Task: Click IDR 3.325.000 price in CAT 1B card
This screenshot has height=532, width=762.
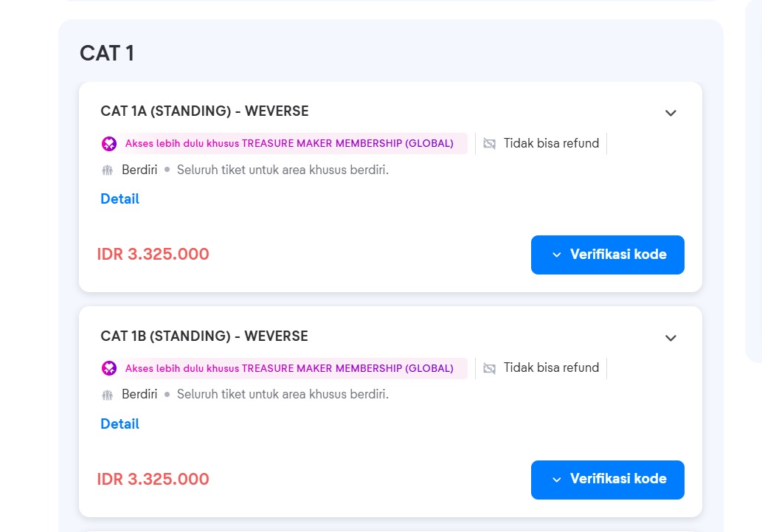Action: coord(153,479)
